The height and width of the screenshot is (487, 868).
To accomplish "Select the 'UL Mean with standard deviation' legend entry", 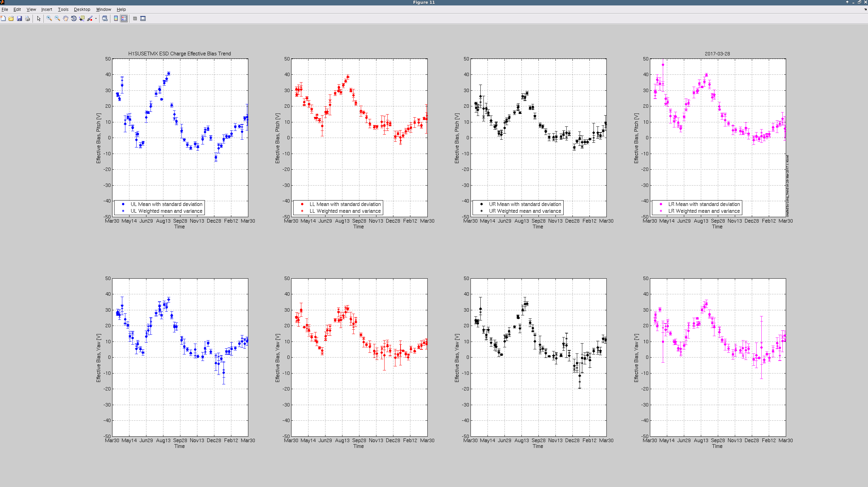I will coord(166,204).
